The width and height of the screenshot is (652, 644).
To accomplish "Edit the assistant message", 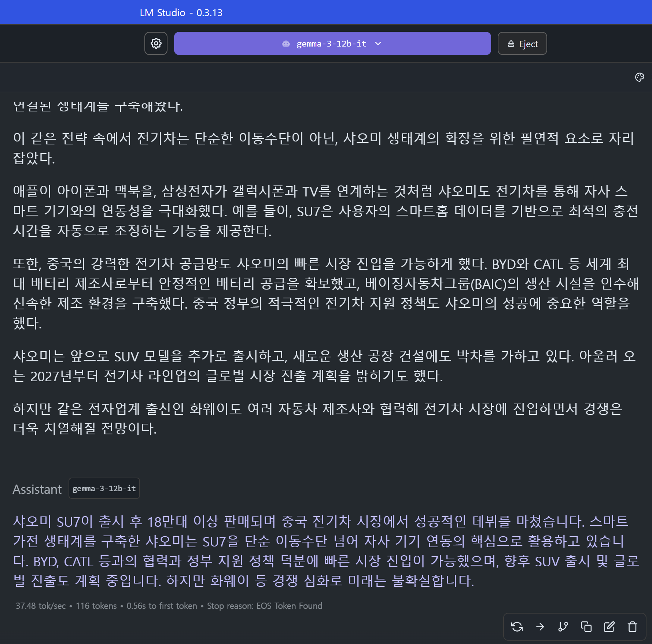I will 609,627.
